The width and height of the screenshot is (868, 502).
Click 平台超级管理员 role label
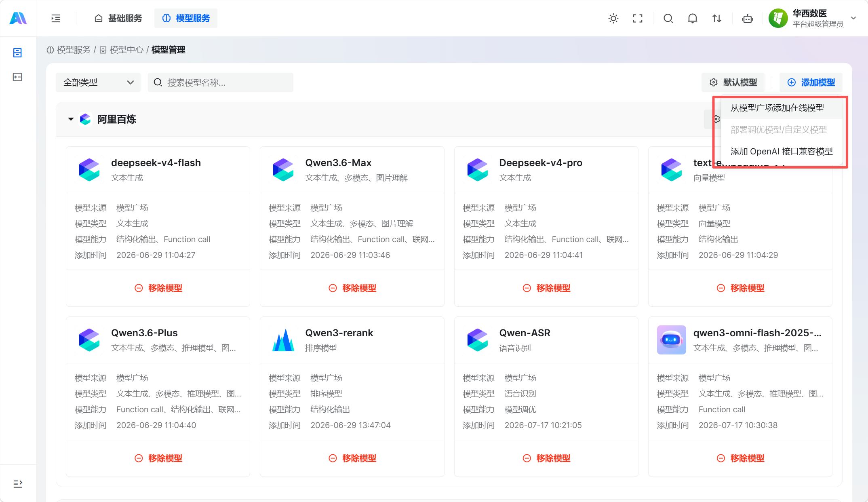click(x=818, y=24)
